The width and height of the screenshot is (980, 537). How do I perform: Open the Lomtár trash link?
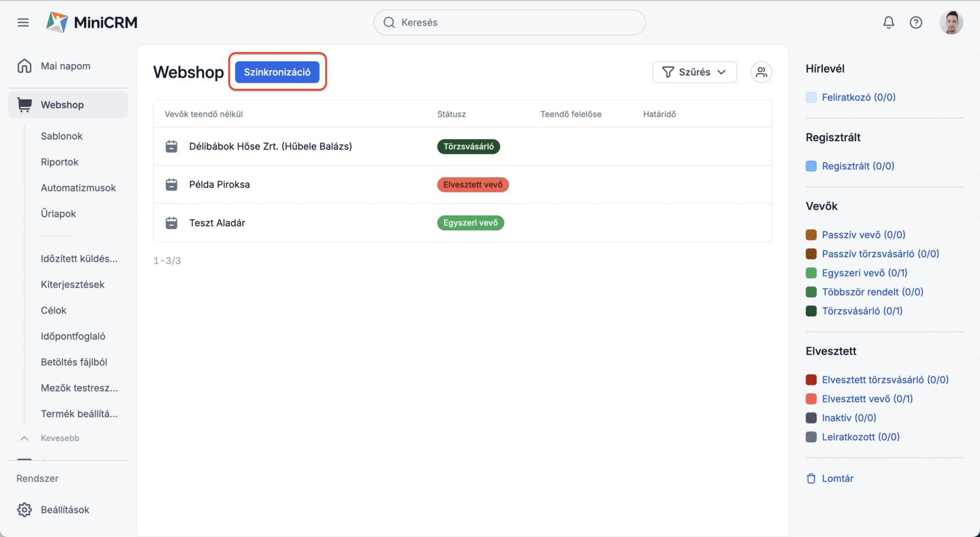click(838, 478)
